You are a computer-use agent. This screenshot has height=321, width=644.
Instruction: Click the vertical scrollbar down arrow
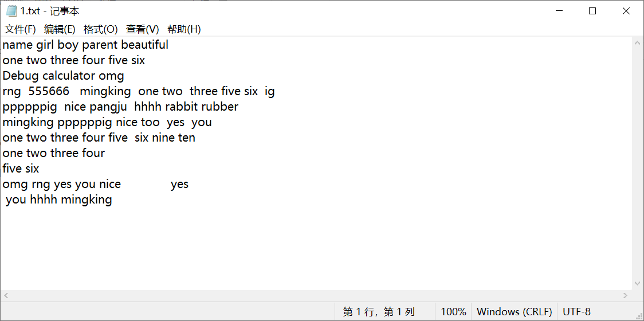[638, 283]
